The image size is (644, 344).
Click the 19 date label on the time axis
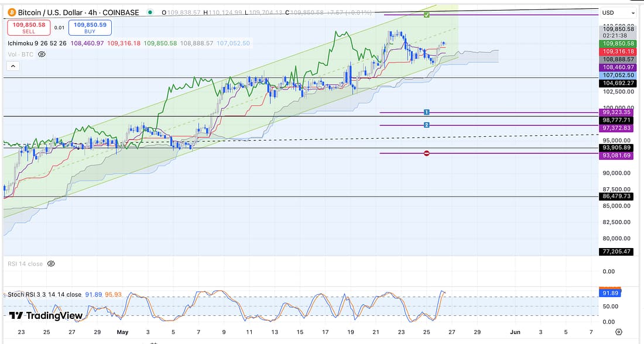point(351,332)
